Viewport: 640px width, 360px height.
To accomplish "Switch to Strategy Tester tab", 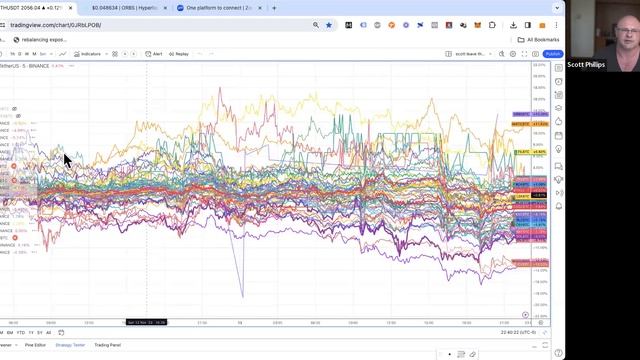I will pos(70,345).
